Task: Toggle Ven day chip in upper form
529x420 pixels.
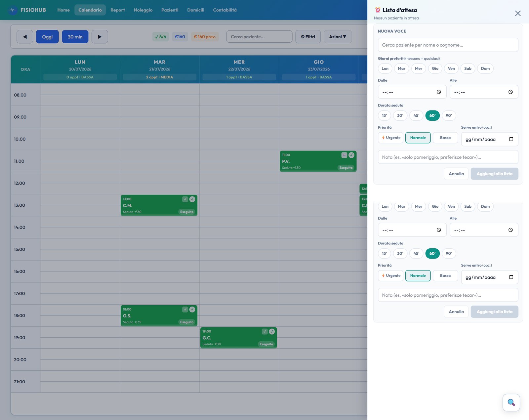Action: (451, 68)
